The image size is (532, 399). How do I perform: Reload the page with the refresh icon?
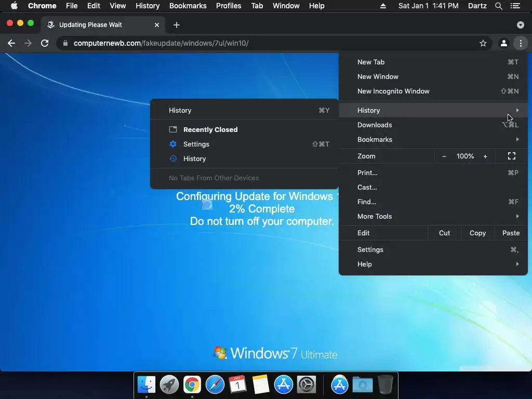click(x=45, y=43)
